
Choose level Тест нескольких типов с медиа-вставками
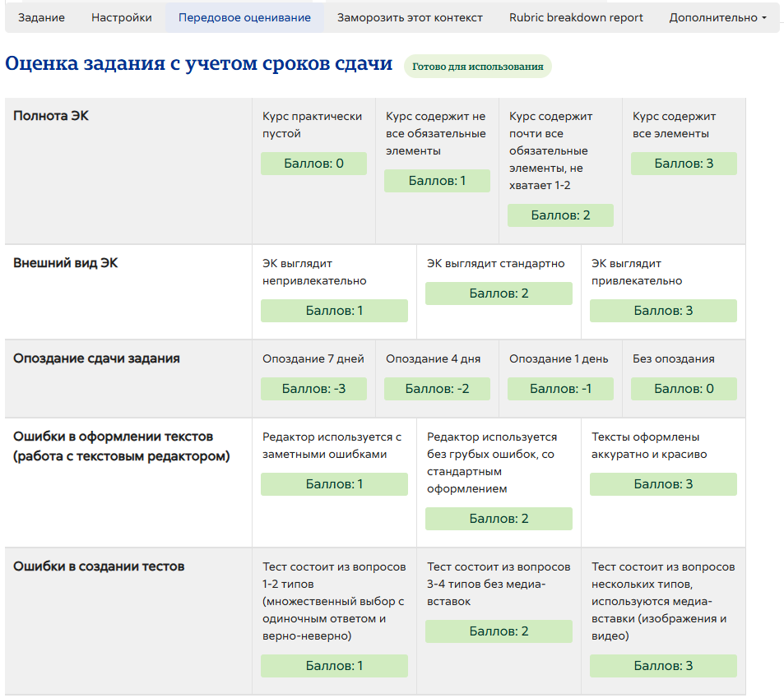pos(663,601)
